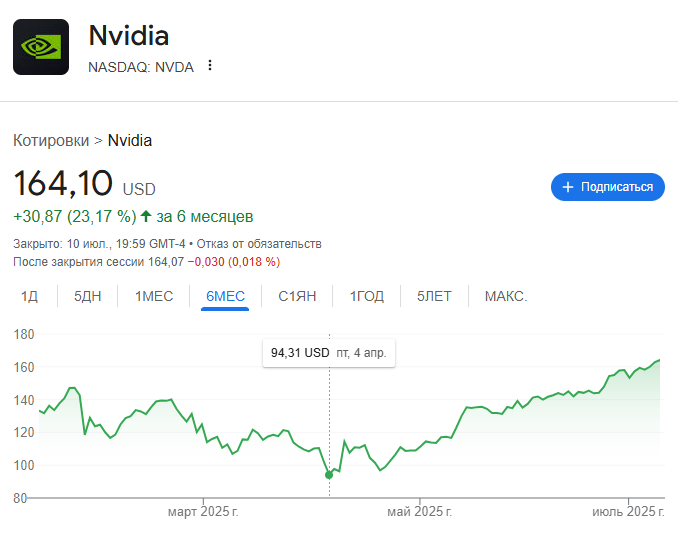Select the 1ГОД time range tab

367,296
